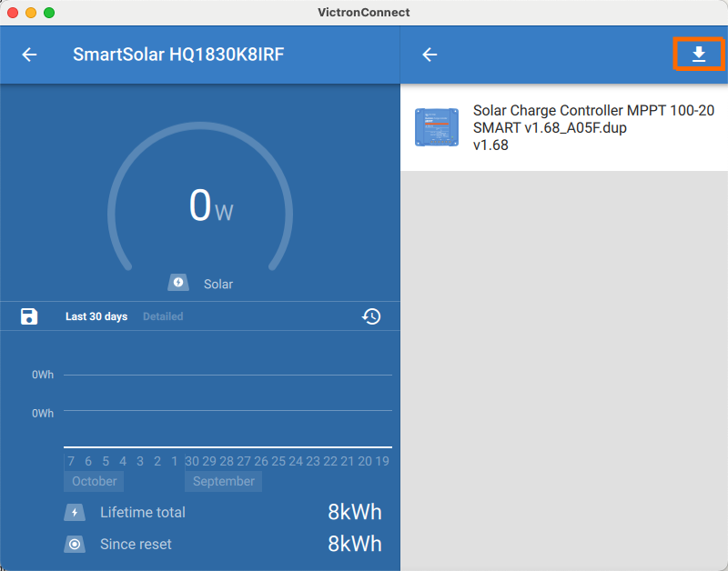Screen dimensions: 728x571
Task: Open history refresh clock icon
Action: pyautogui.click(x=371, y=316)
